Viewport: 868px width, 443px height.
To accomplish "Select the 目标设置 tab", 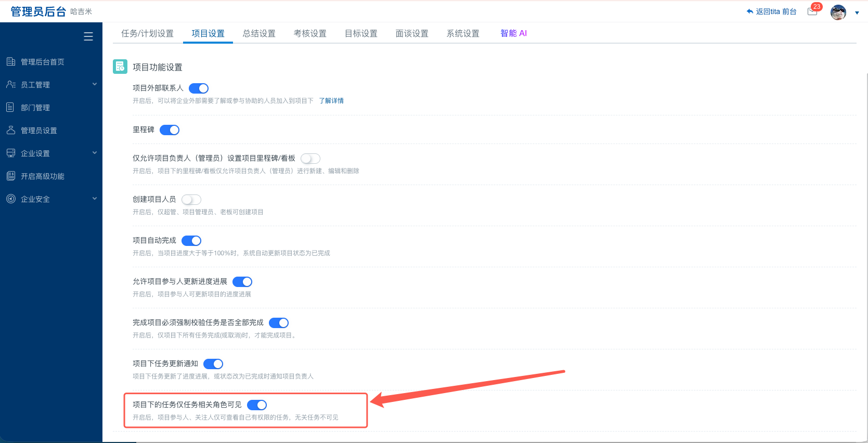I will (361, 33).
